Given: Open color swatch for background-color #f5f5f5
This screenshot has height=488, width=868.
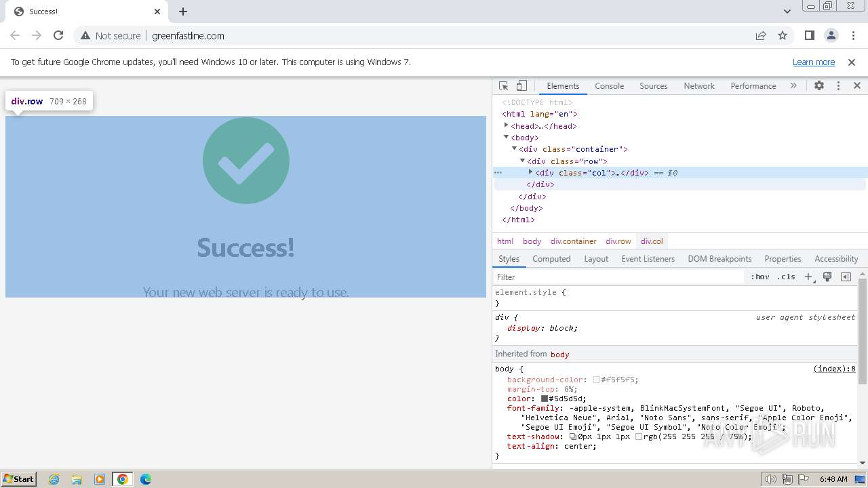Looking at the screenshot, I should coord(597,380).
